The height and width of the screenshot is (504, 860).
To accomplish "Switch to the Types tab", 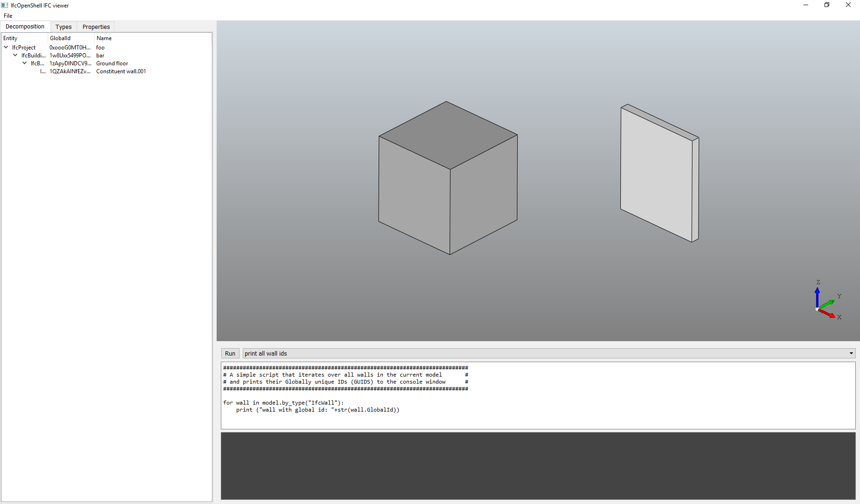I will coord(63,27).
